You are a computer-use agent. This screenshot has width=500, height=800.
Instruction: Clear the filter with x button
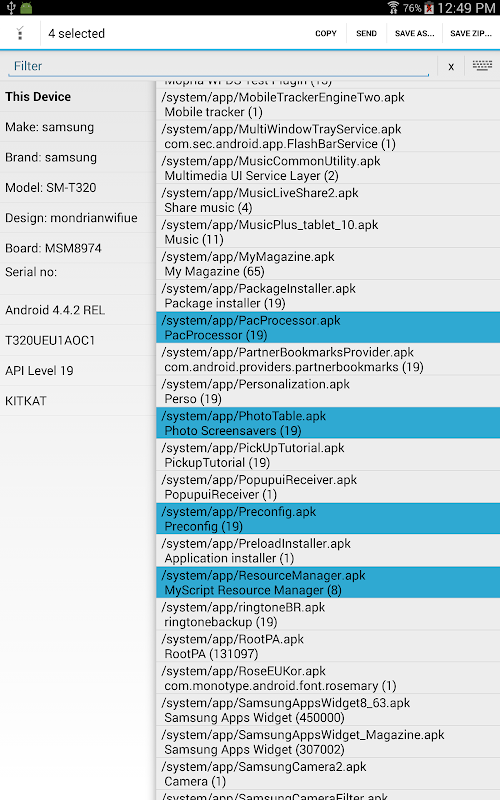[x=451, y=66]
